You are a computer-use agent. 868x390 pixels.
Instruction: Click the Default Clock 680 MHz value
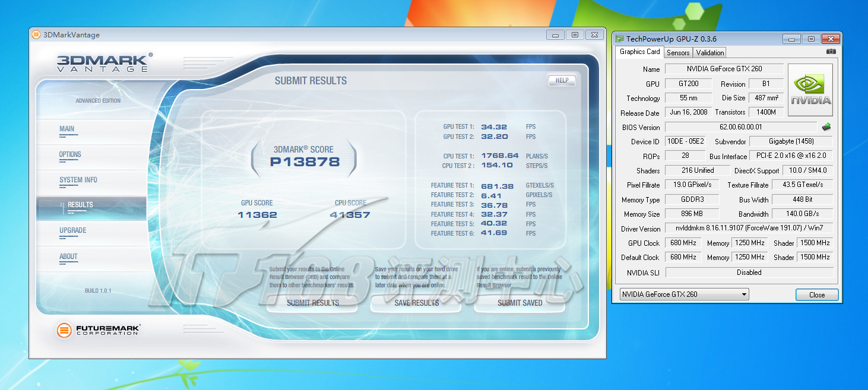pos(683,257)
